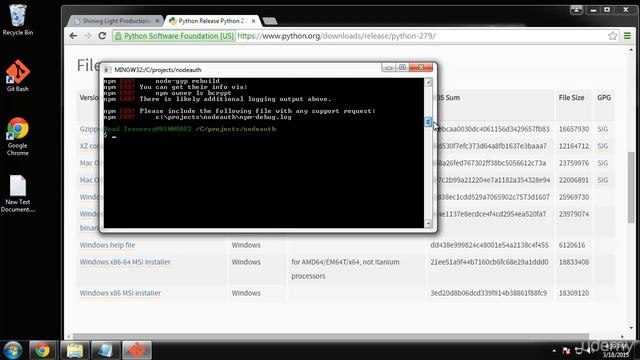Switch to Chrome in the taskbar
This screenshot has height=360, width=640.
[x=42, y=350]
